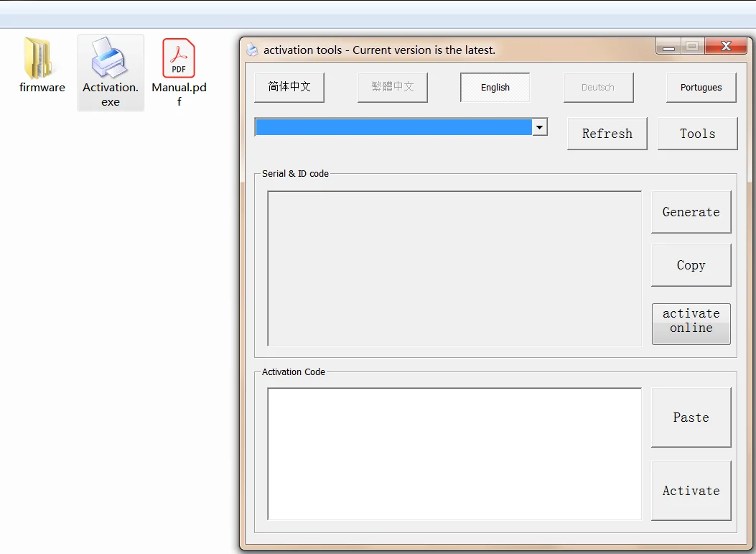Open the Tools button
The image size is (756, 554).
(698, 134)
